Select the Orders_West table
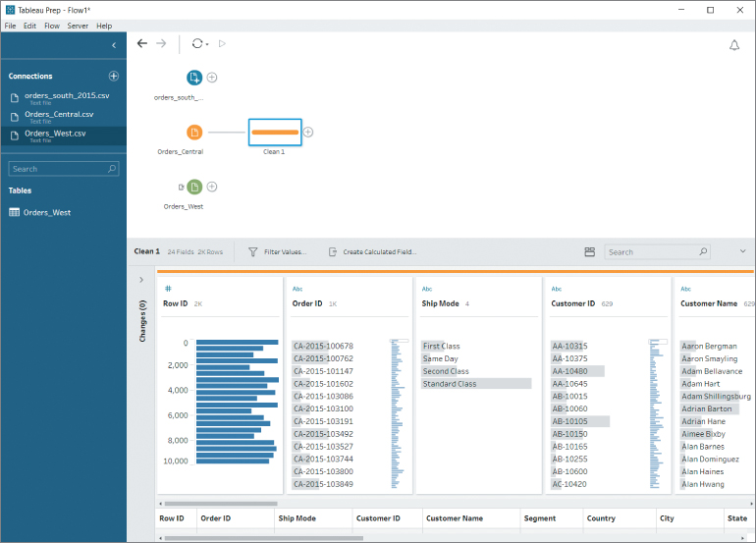The image size is (756, 543). [x=40, y=212]
